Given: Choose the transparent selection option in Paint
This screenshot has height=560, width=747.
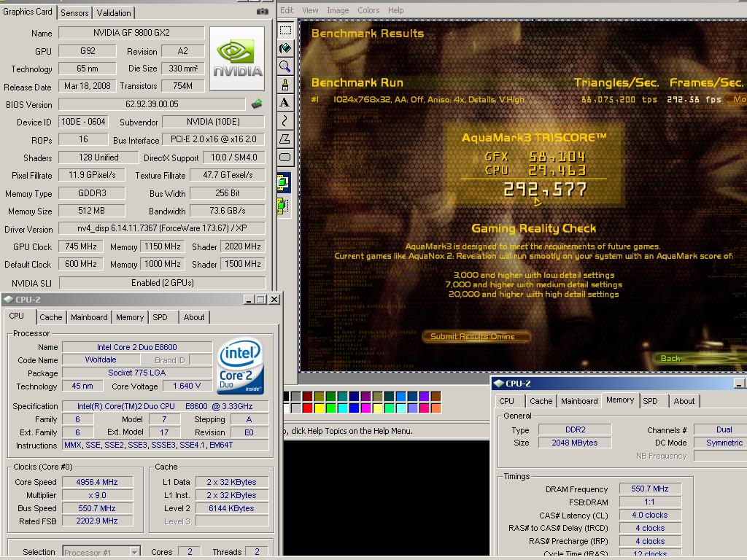Looking at the screenshot, I should [x=283, y=206].
